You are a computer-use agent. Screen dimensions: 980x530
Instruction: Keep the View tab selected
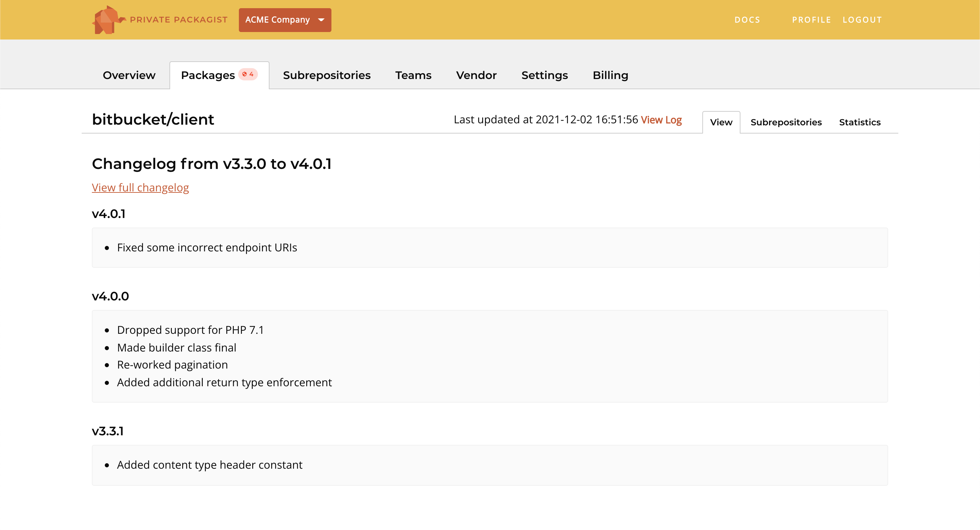[721, 122]
